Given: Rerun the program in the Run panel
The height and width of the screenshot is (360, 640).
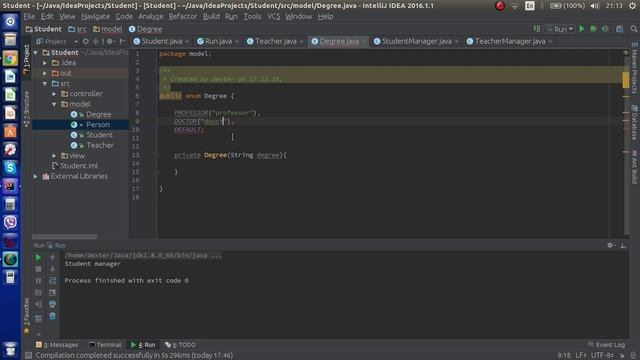Looking at the screenshot, I should (38, 258).
